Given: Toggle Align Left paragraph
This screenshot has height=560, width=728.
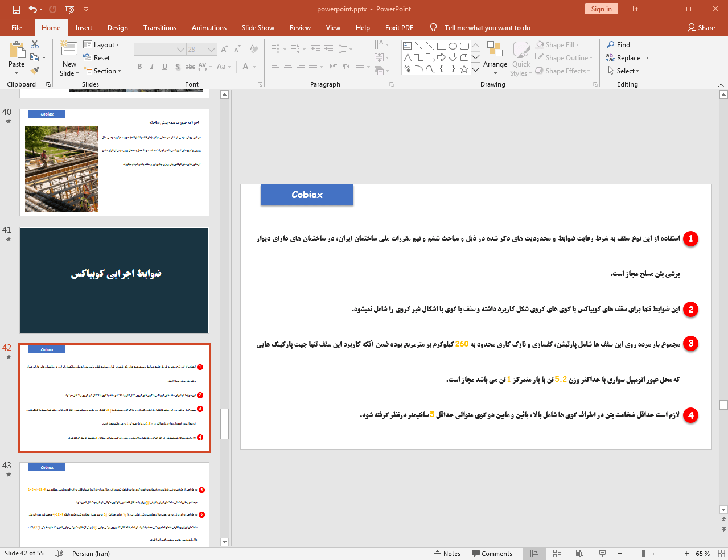Looking at the screenshot, I should [x=275, y=67].
